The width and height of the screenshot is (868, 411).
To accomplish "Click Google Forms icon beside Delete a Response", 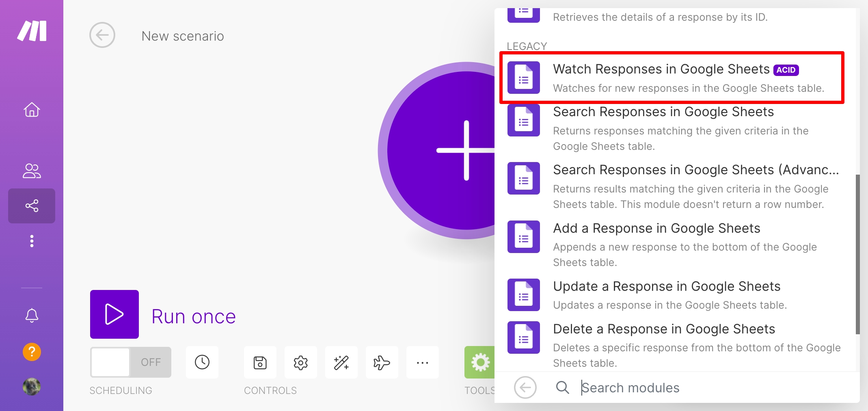I will (524, 337).
